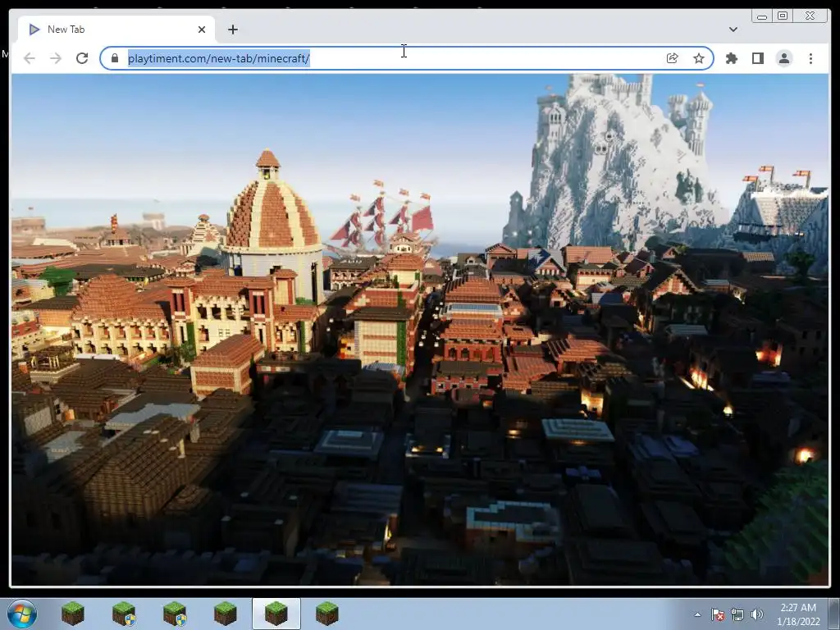Open the volume speaker tray icon

click(756, 614)
